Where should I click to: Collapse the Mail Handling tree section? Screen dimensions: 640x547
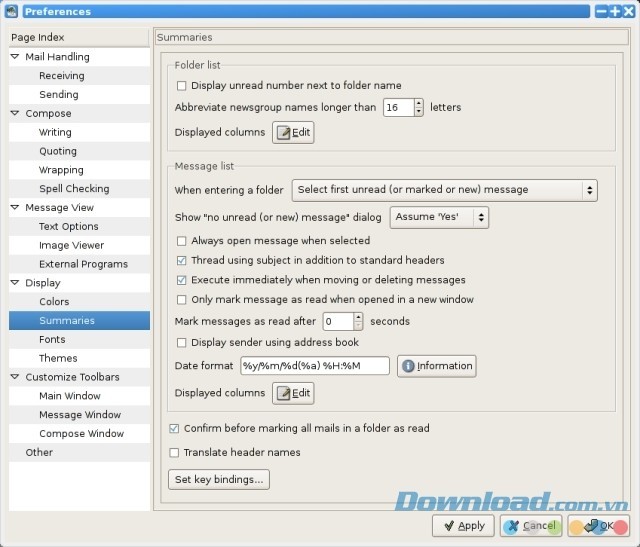point(15,57)
